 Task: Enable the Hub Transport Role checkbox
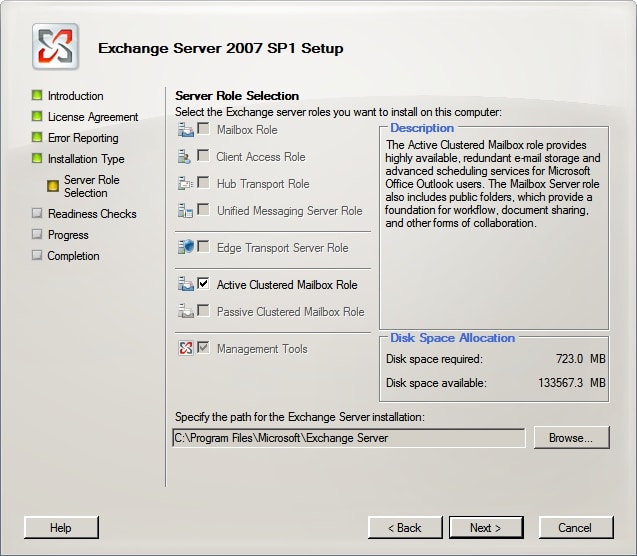(203, 182)
